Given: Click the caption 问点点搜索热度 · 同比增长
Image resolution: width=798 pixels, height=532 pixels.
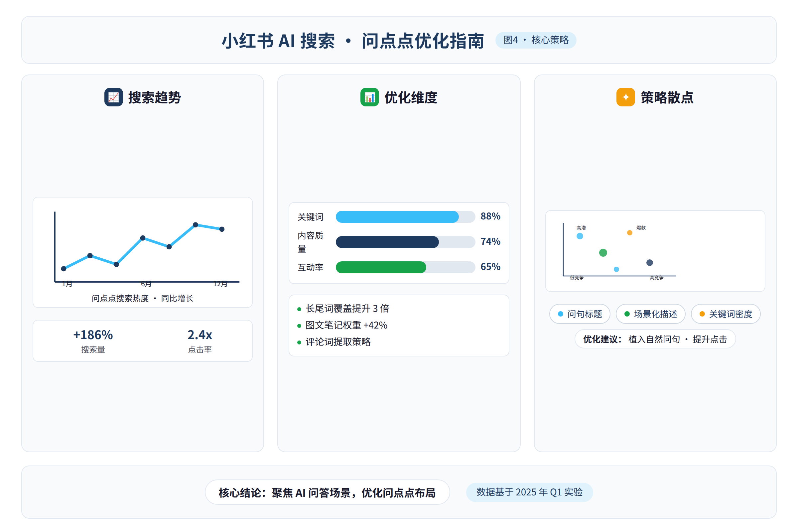Looking at the screenshot, I should pyautogui.click(x=143, y=298).
